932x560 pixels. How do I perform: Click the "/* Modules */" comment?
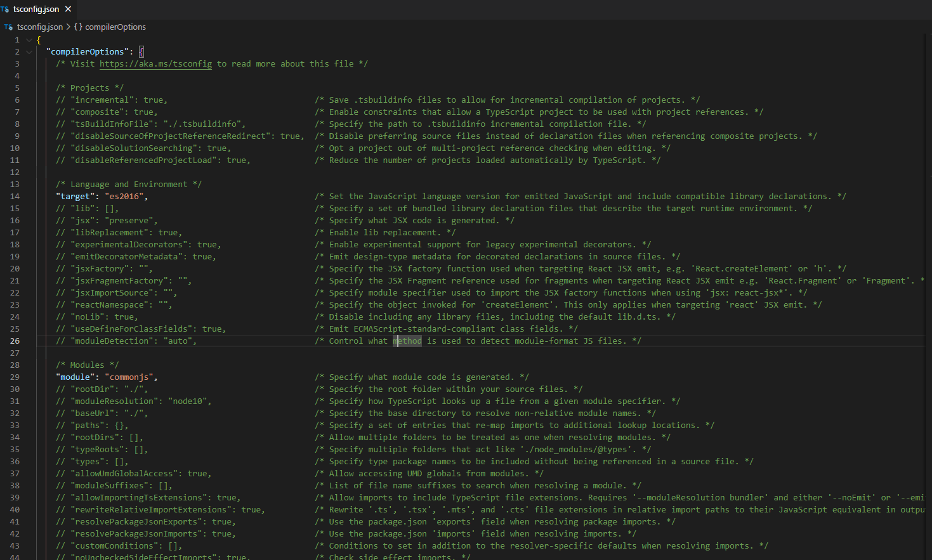(88, 365)
